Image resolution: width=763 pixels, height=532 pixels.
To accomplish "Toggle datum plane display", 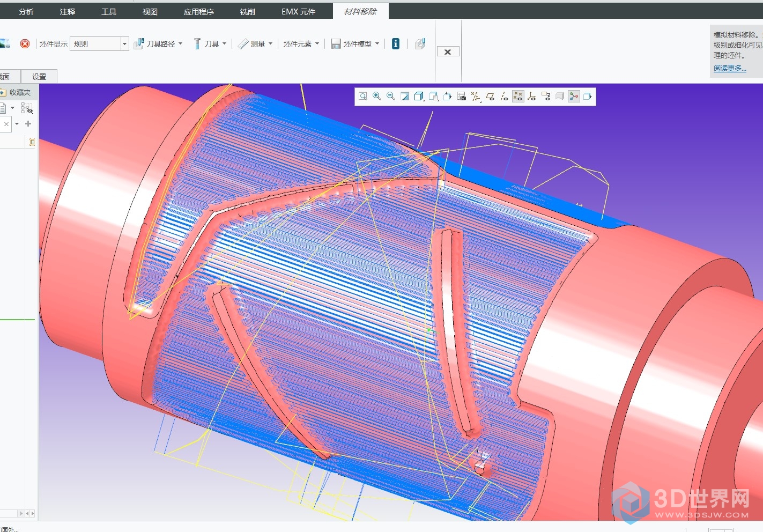I will pyautogui.click(x=490, y=97).
